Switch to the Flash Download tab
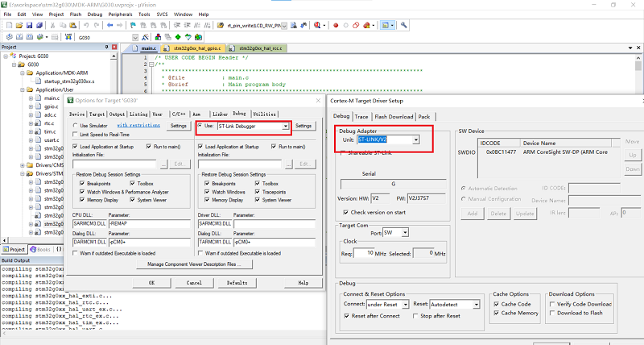Screen dimensions: 644x345 pos(392,117)
